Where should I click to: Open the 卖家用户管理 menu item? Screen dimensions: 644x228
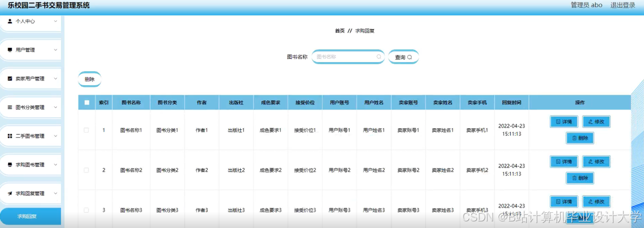(x=30, y=79)
